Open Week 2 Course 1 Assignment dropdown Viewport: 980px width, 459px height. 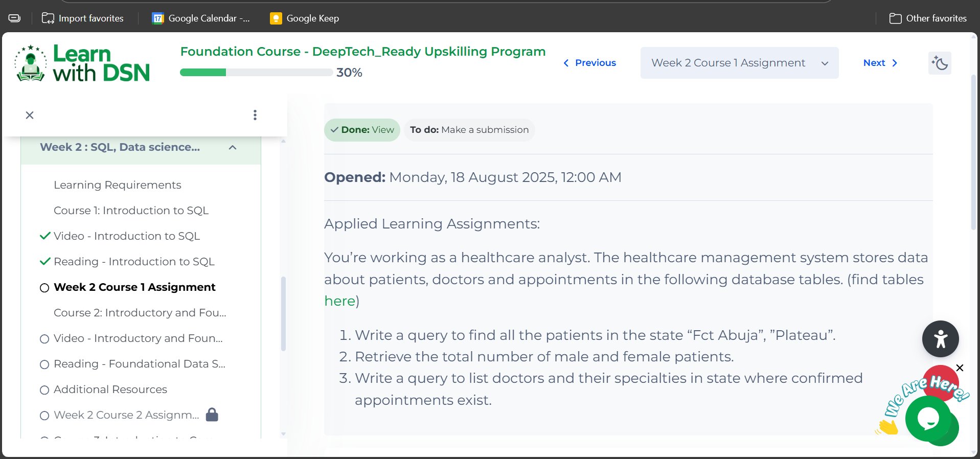pos(739,63)
